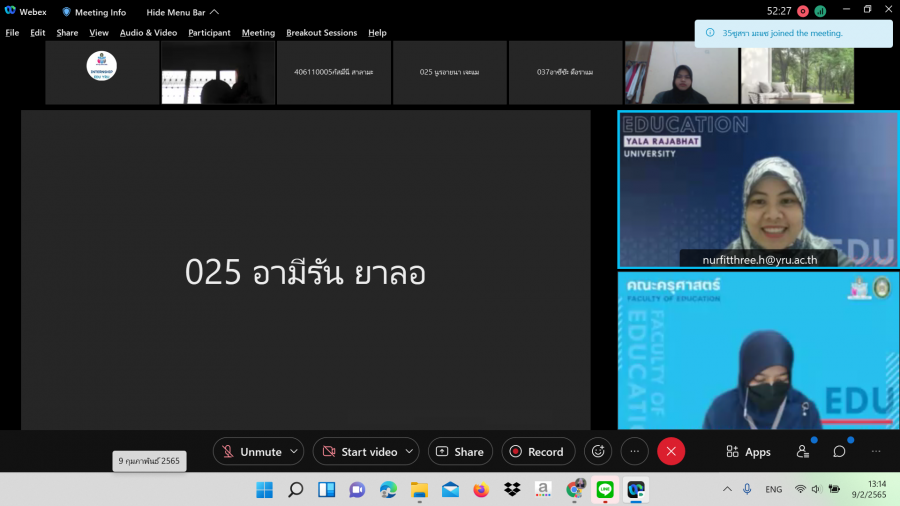Viewport: 900px width, 506px height.
Task: Open the Audio & Video menu
Action: click(x=148, y=33)
